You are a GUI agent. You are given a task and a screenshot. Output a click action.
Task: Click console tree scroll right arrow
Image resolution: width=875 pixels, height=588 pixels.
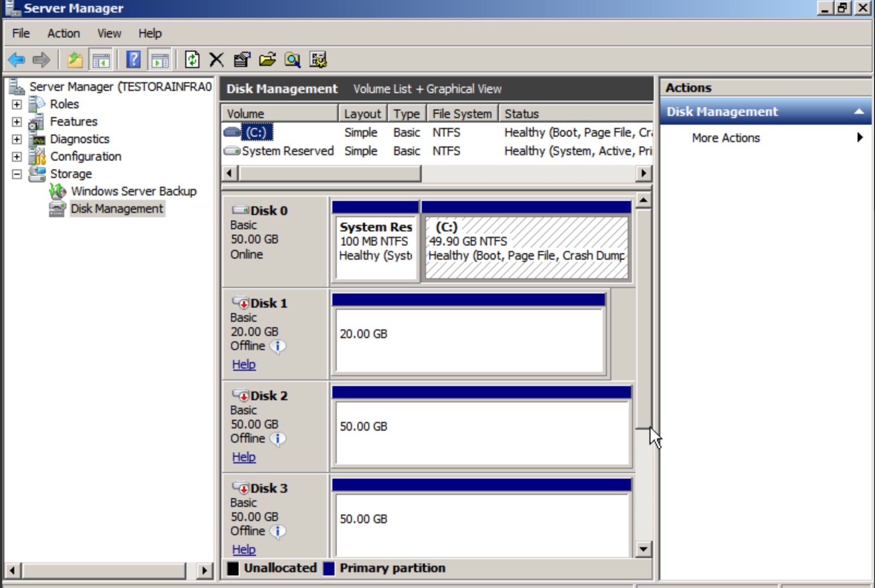click(x=204, y=571)
